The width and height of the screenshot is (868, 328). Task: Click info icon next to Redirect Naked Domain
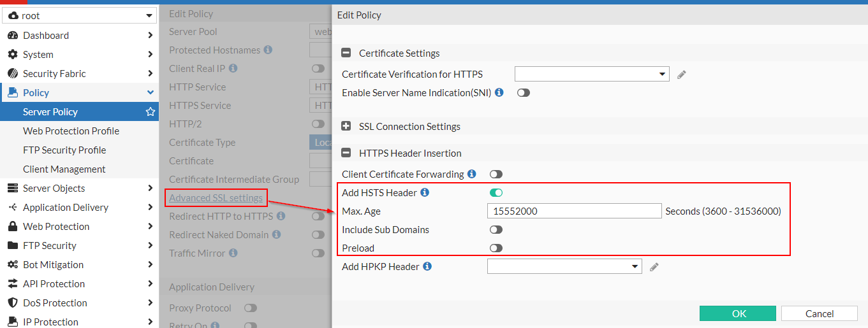coord(276,234)
